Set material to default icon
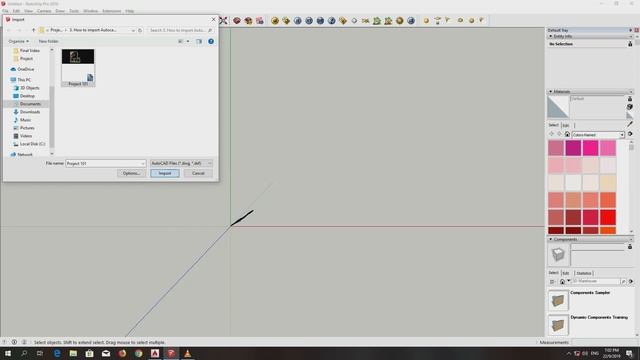 pos(630,116)
